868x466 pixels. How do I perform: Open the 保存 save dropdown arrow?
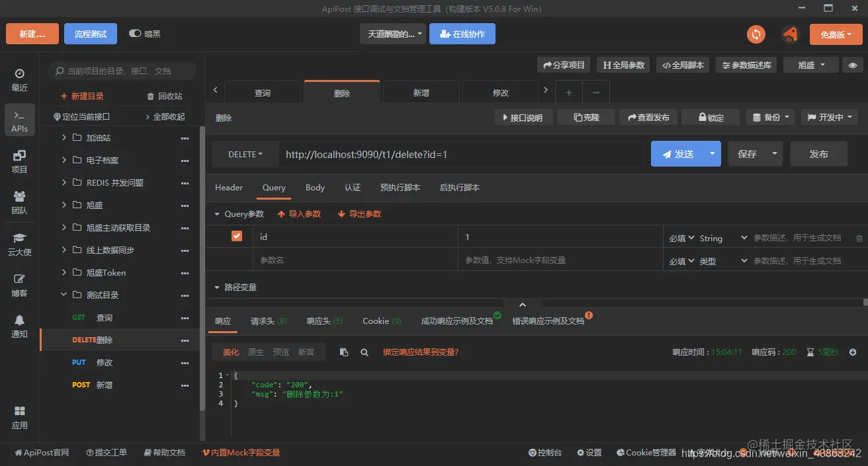coord(774,153)
